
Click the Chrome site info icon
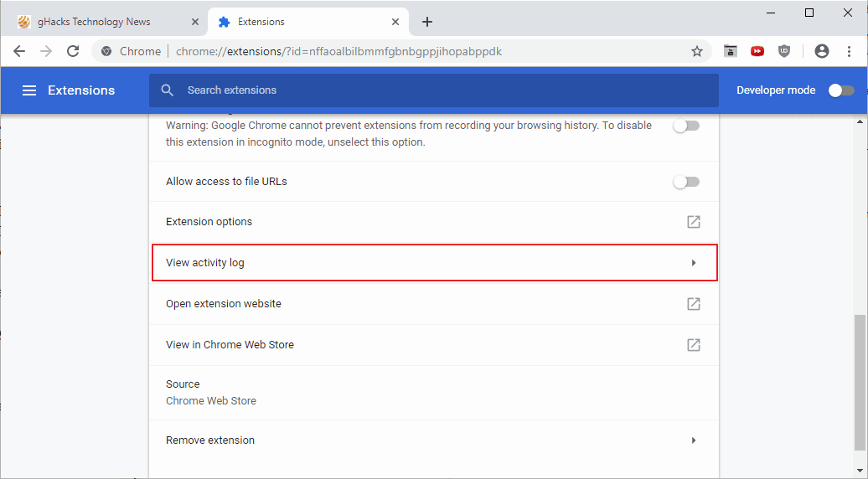pyautogui.click(x=106, y=51)
